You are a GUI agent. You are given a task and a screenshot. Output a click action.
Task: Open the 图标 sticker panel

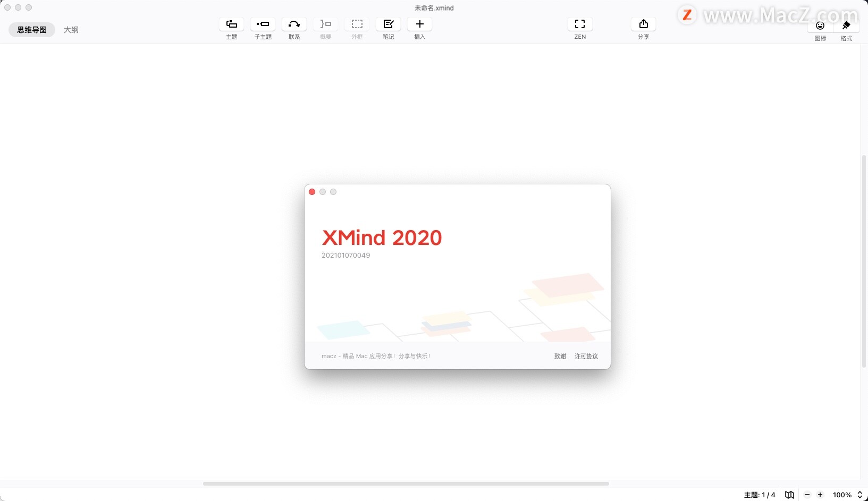(820, 26)
